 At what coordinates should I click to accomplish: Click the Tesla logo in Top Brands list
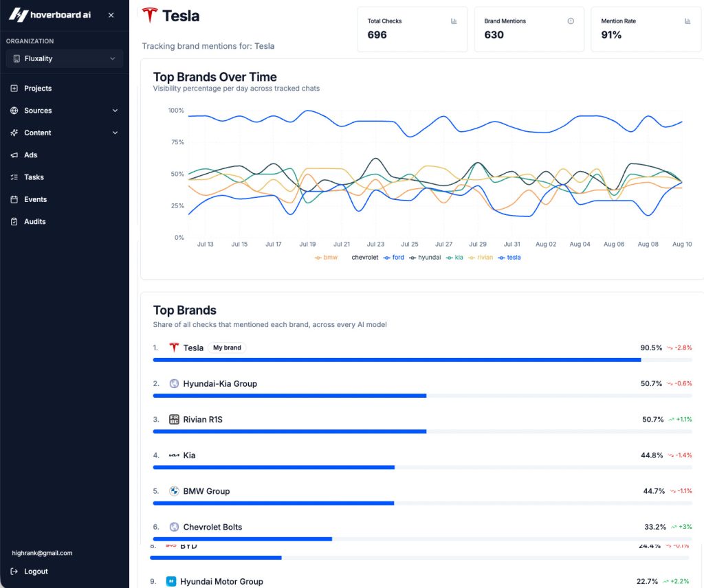[x=174, y=348]
